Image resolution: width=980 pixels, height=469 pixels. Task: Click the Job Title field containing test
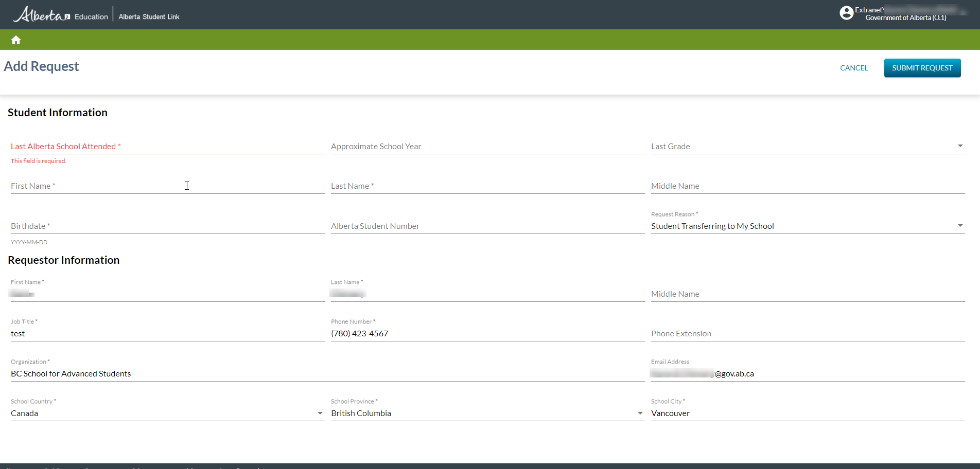tap(167, 334)
